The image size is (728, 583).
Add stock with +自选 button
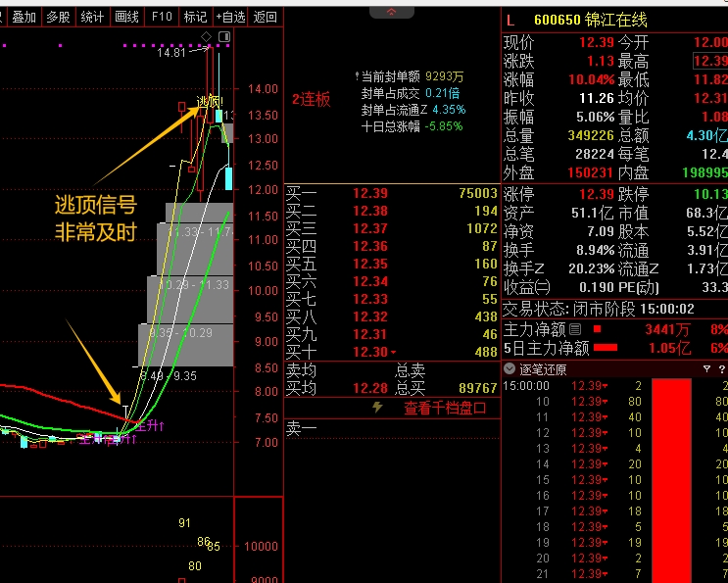point(230,18)
